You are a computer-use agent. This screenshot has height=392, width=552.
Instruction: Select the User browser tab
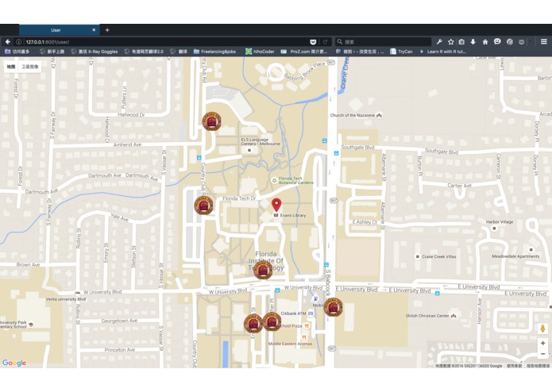[x=59, y=30]
